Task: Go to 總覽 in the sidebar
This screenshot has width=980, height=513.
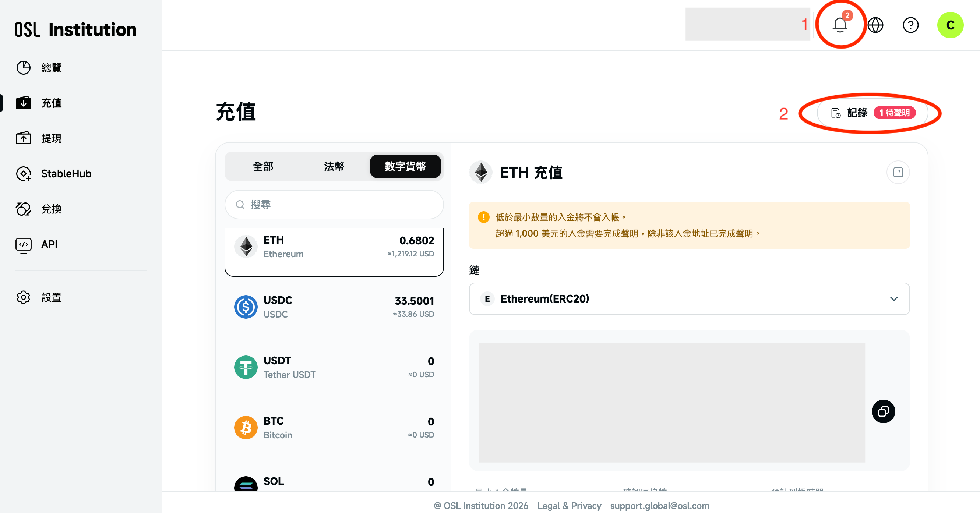Action: 52,68
